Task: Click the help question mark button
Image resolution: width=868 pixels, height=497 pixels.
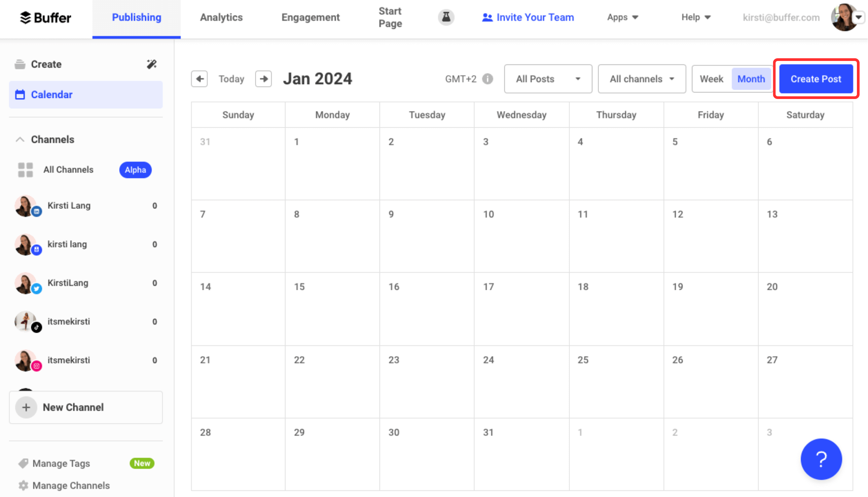Action: click(821, 459)
